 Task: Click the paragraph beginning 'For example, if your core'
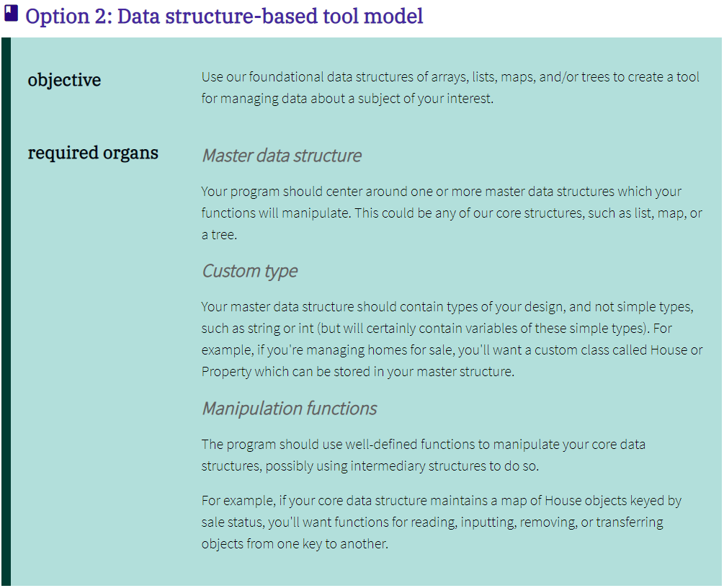click(x=442, y=522)
